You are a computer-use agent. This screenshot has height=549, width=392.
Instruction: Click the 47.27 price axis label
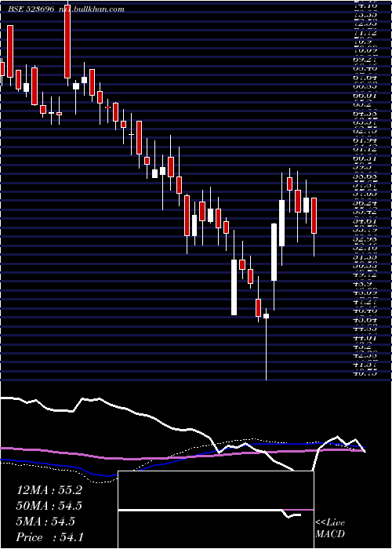pos(365,302)
